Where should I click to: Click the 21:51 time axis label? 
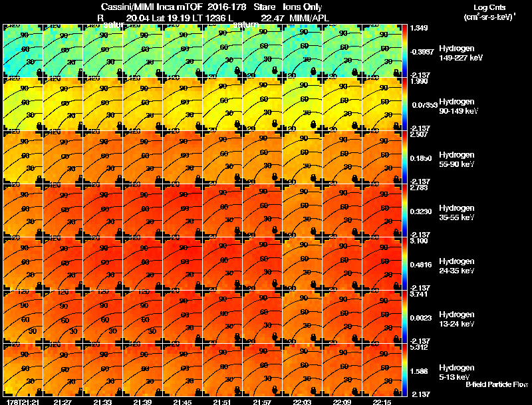tap(223, 402)
